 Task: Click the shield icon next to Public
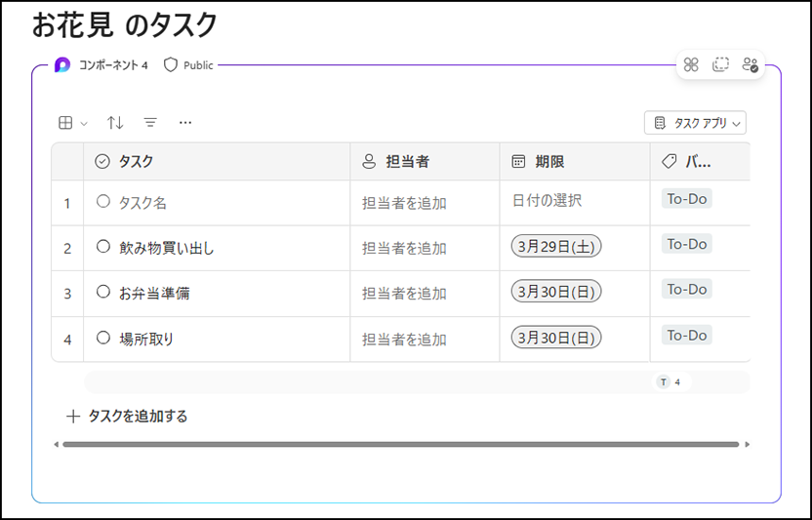click(x=171, y=65)
